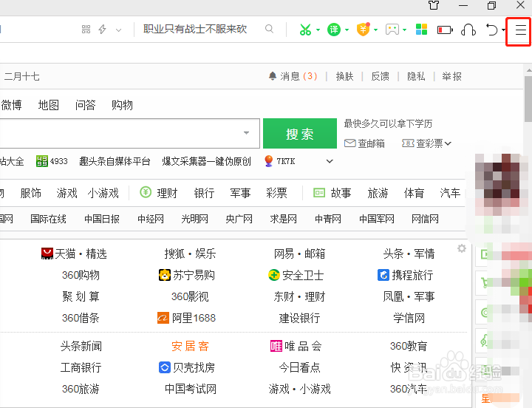This screenshot has width=532, height=408.
Task: Click the red battery icon in toolbar
Action: [445, 30]
